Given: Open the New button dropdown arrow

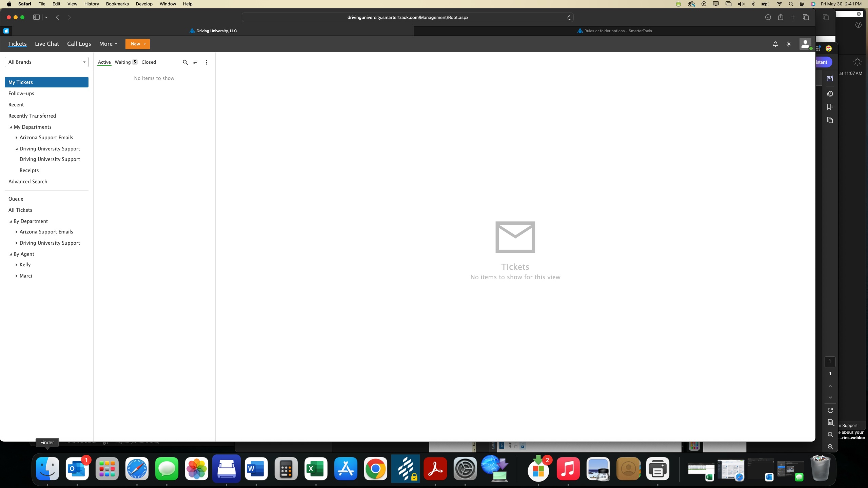Looking at the screenshot, I should (x=145, y=44).
